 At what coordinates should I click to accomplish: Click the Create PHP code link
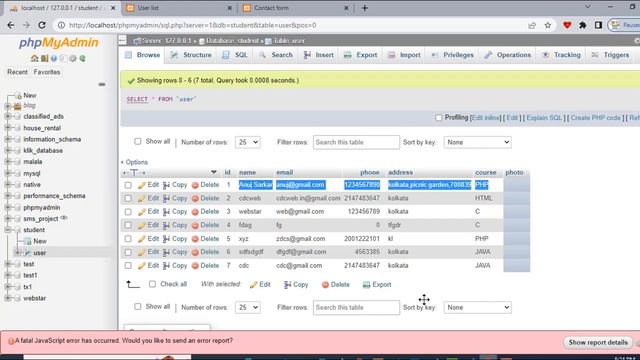(596, 118)
